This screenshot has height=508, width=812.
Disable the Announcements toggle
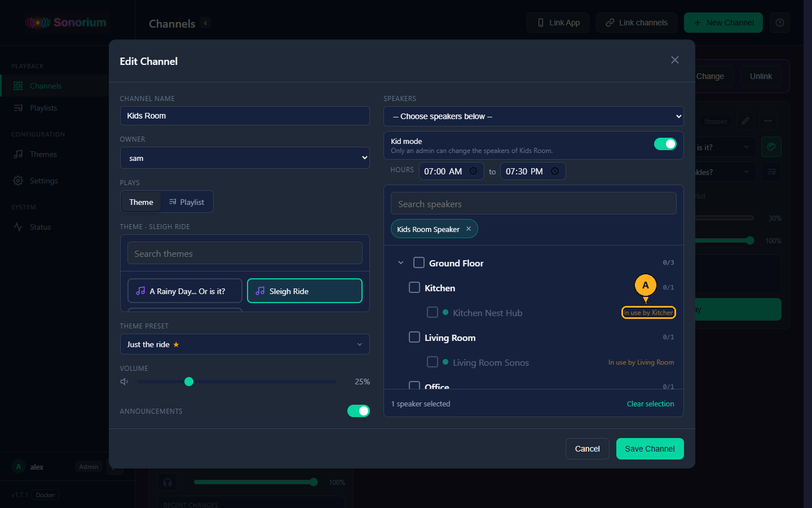coord(359,411)
